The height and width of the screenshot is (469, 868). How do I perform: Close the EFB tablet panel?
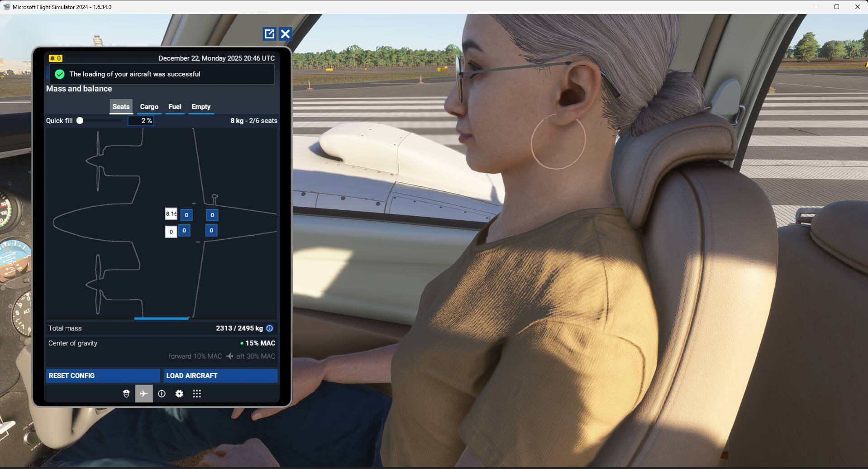click(x=285, y=34)
